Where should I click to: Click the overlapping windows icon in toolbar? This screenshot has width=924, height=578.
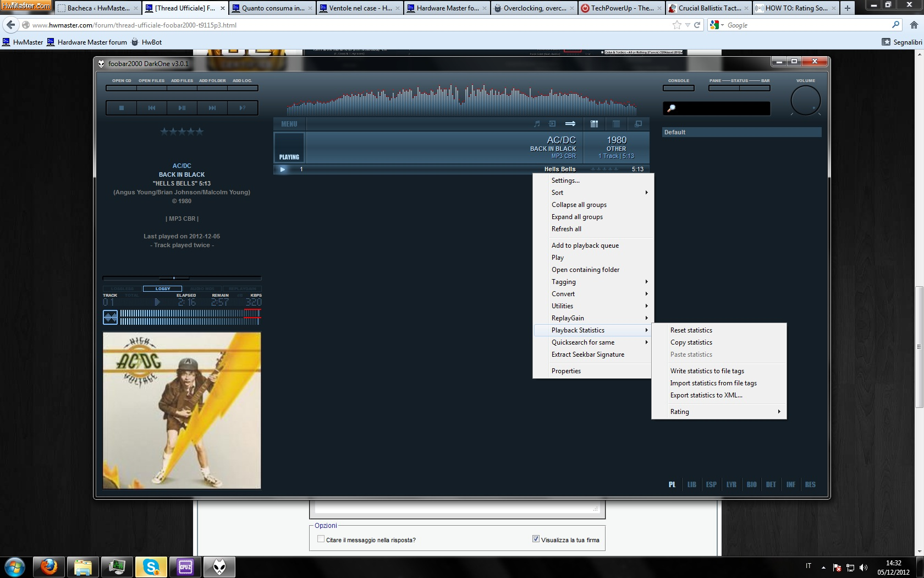[638, 124]
